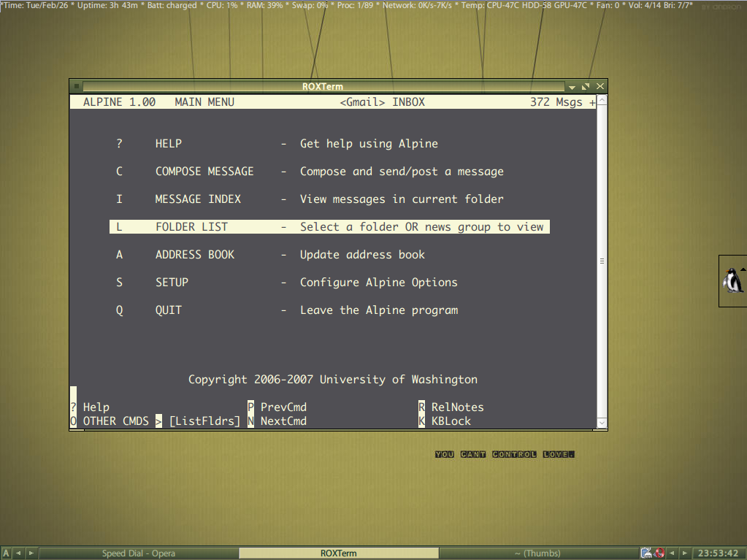Close the ROXTerm window
This screenshot has width=747, height=560.
(x=599, y=86)
